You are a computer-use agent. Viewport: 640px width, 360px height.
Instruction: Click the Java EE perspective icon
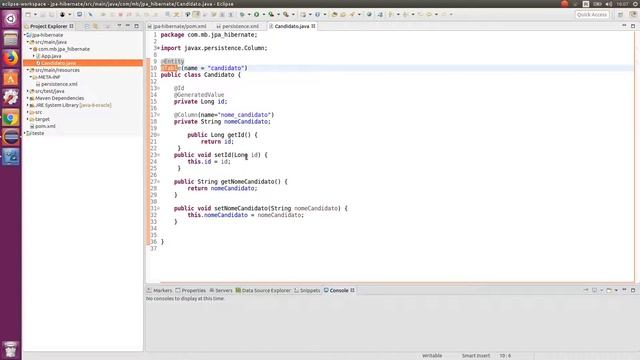click(633, 14)
